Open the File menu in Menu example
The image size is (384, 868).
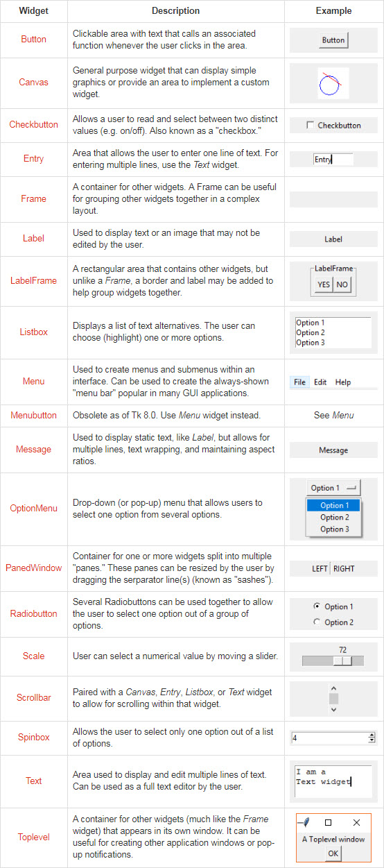pos(299,382)
